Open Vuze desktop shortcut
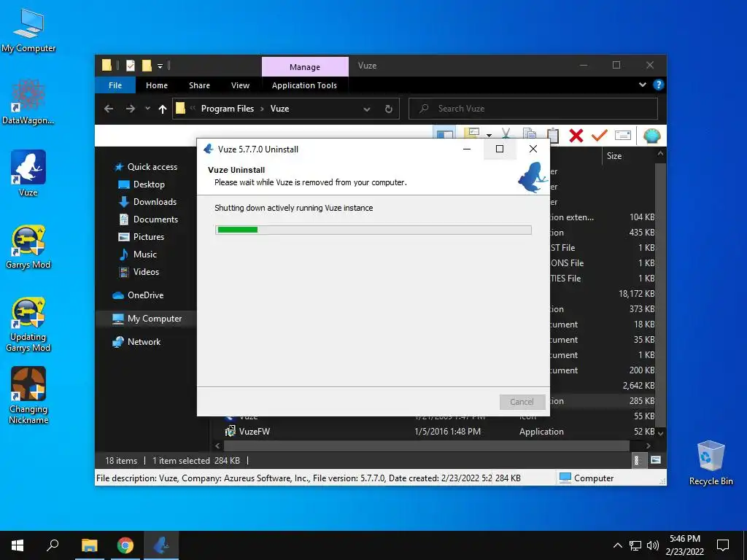Viewport: 747px width, 560px height. 28,174
